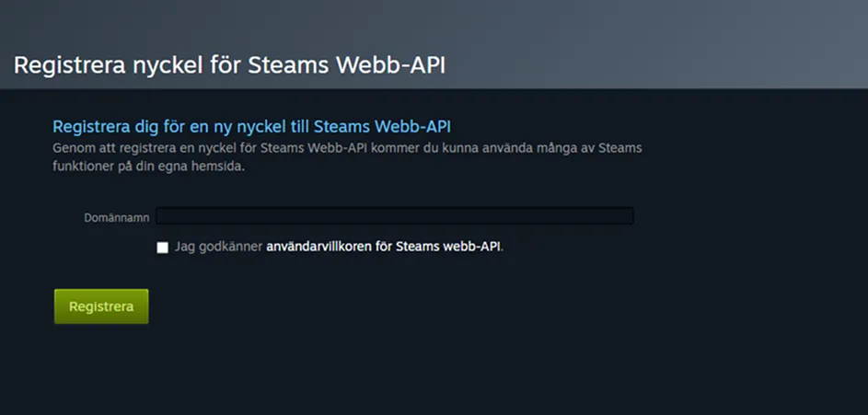Click the 'Registrera dig för en ny nyckel' subheading
Image resolution: width=868 pixels, height=415 pixels.
click(251, 127)
